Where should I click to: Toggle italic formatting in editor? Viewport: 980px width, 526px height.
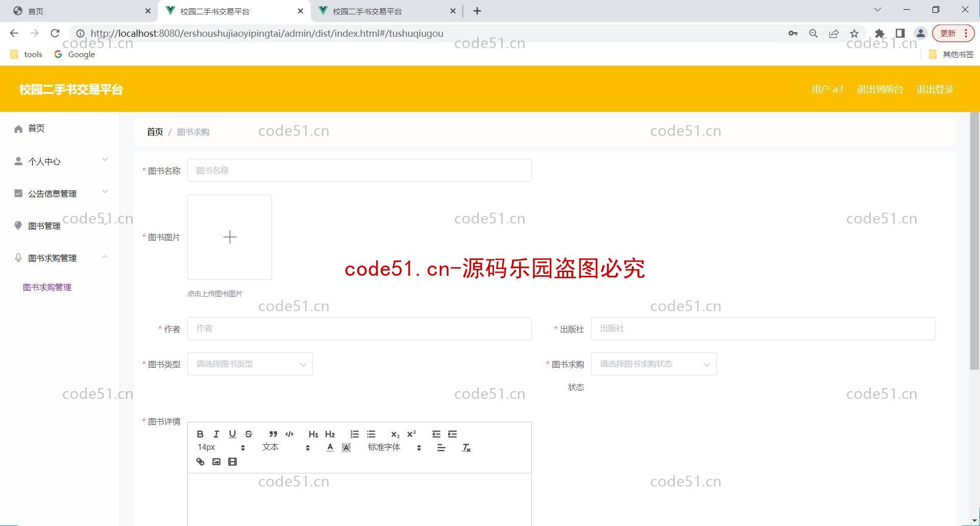pyautogui.click(x=216, y=434)
